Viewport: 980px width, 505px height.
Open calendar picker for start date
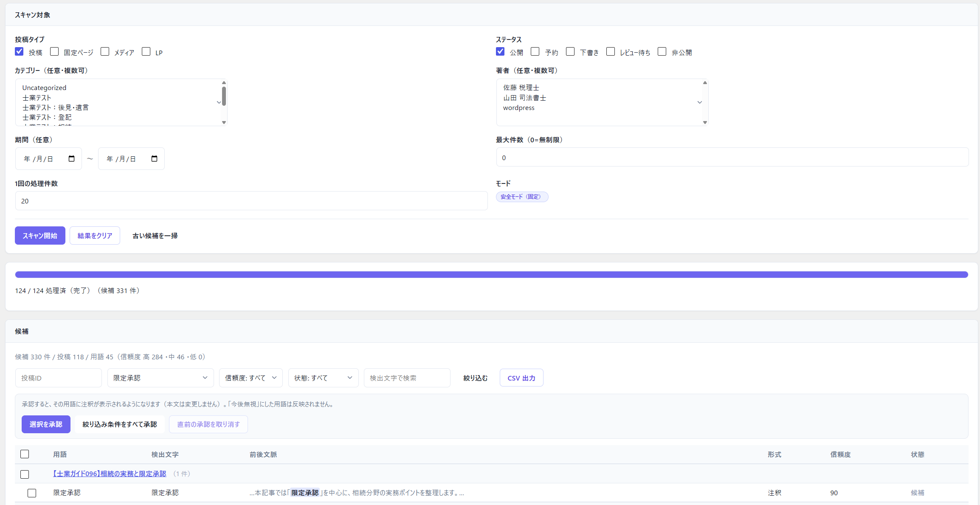click(71, 159)
